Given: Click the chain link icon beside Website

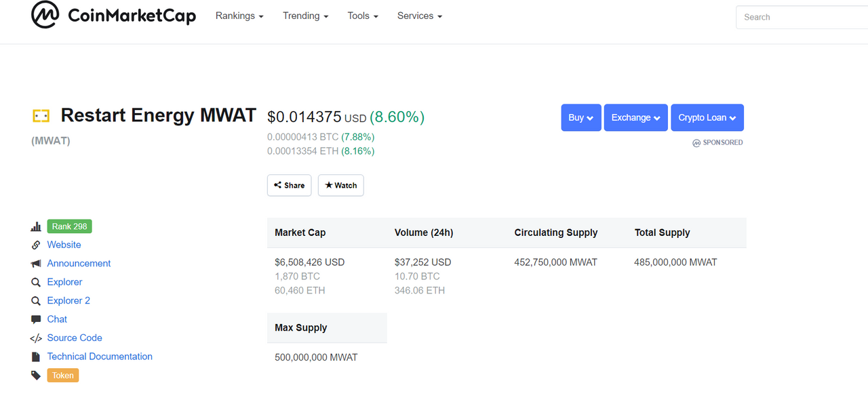Looking at the screenshot, I should pos(36,245).
